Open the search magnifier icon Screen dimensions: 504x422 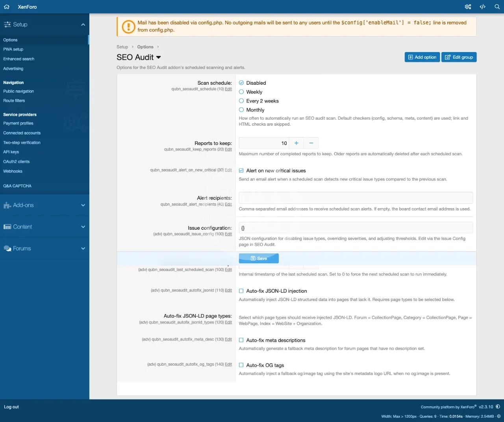[497, 7]
